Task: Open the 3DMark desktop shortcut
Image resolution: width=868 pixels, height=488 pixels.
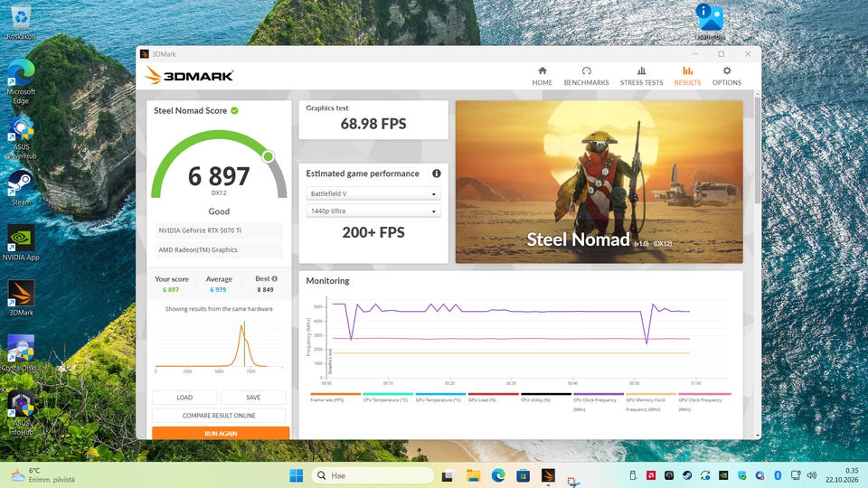Action: [x=21, y=297]
